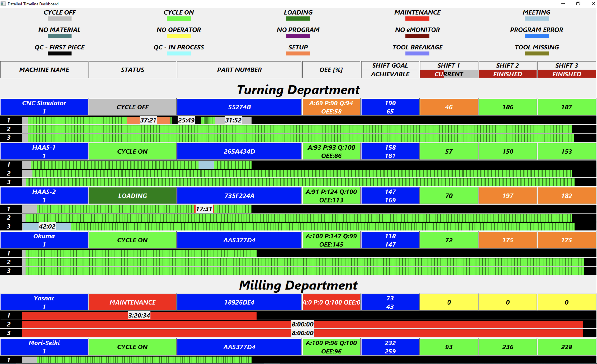The height and width of the screenshot is (364, 597).
Task: Click part number 265A434D
Action: (239, 151)
